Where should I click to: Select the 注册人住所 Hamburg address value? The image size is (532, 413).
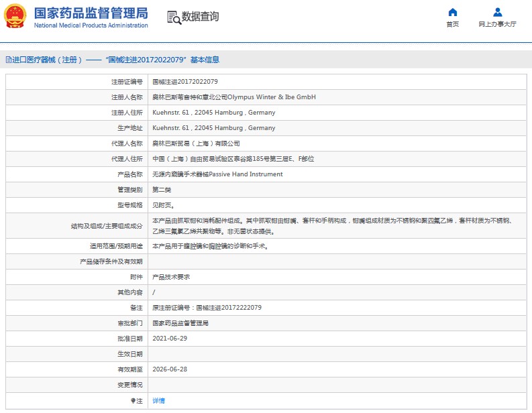214,113
